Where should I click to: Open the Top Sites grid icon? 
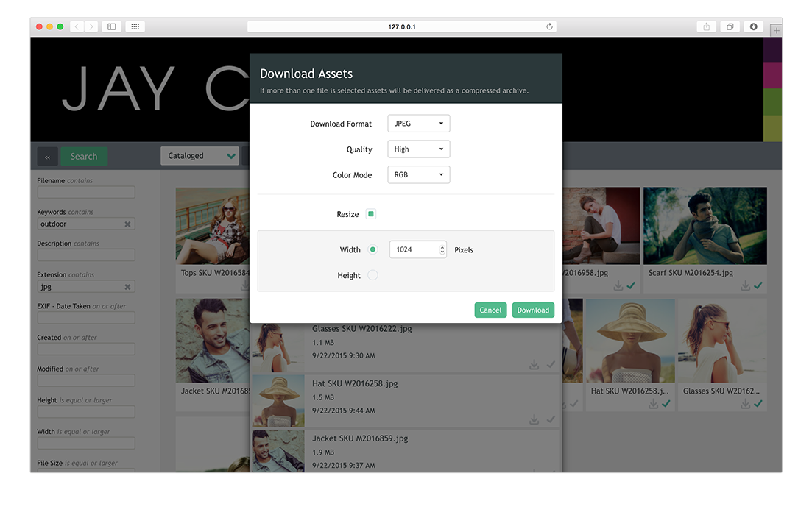click(x=135, y=26)
